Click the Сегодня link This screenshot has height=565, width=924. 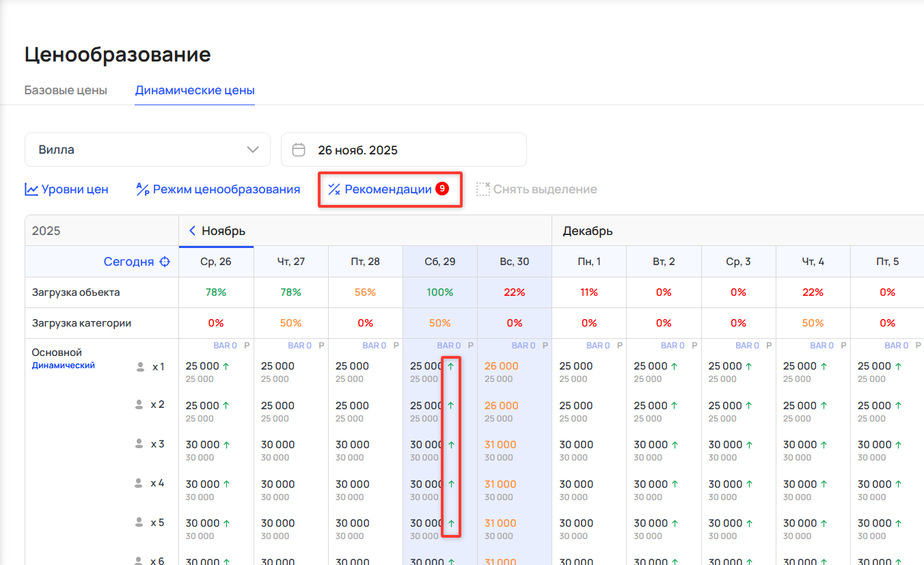click(x=128, y=262)
